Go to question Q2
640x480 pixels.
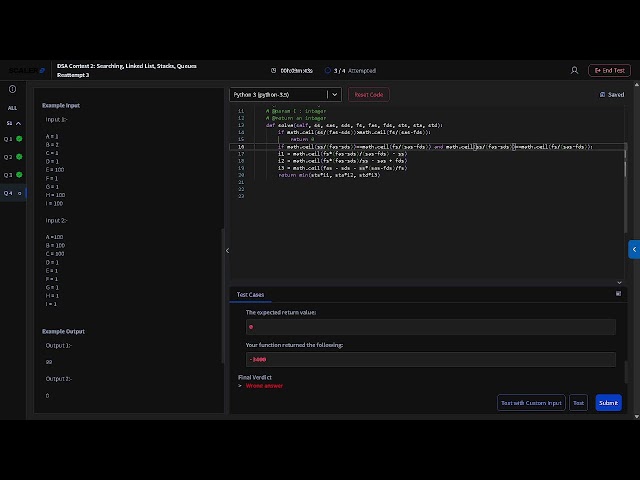tap(13, 157)
